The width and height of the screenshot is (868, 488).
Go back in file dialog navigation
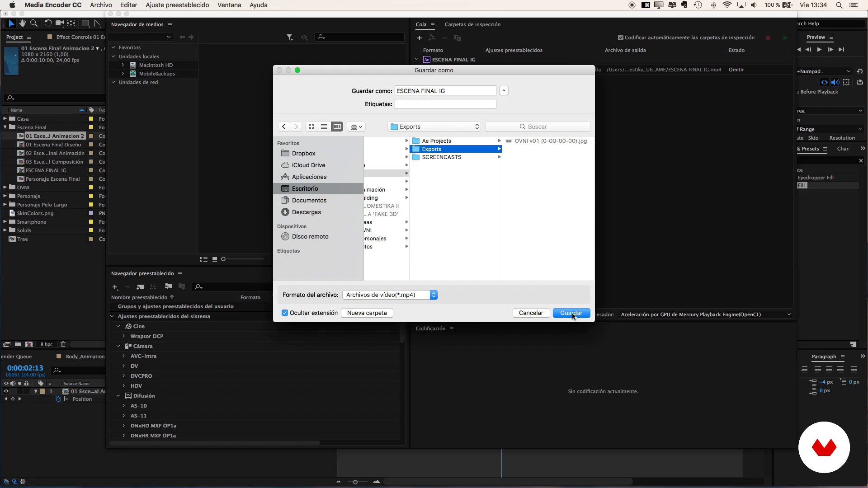click(x=284, y=127)
